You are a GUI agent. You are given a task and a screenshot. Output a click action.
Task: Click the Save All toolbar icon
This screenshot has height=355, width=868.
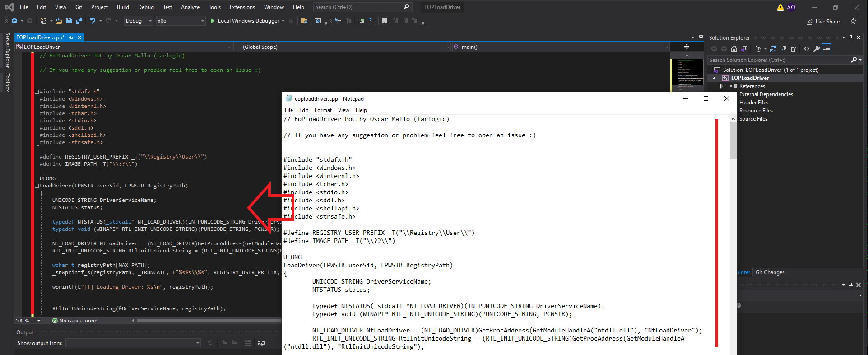(x=79, y=21)
